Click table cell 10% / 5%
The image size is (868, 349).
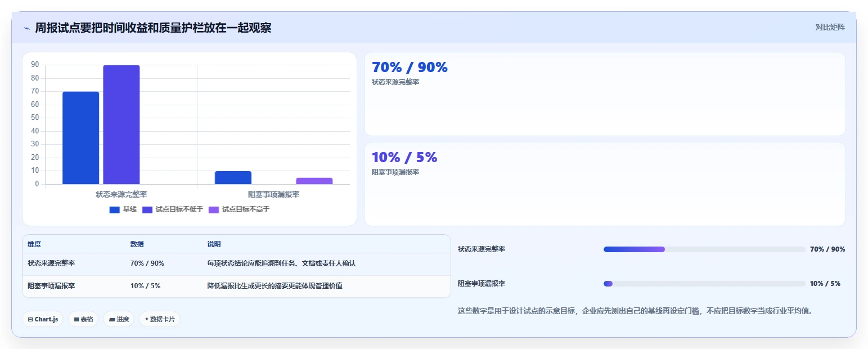click(145, 286)
